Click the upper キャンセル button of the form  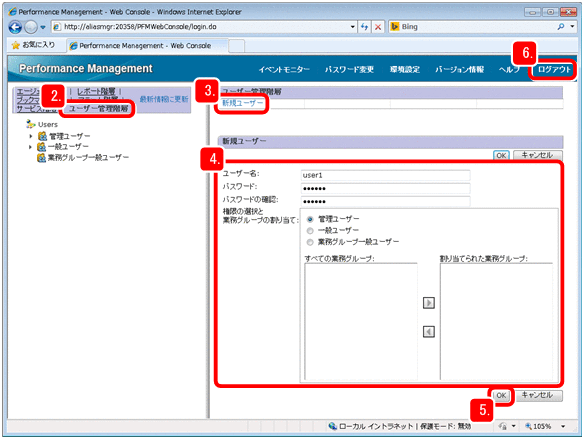pyautogui.click(x=538, y=155)
